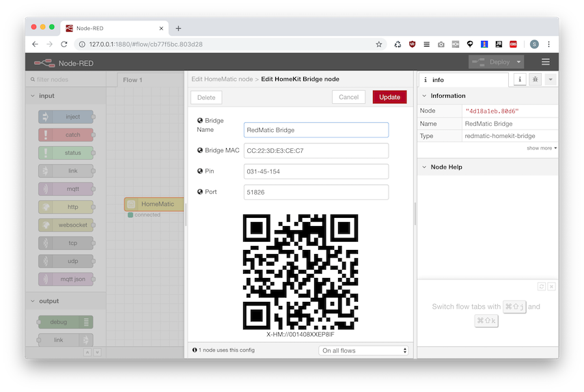Screen dimensions: 584x392
Task: Open the Node-RED hamburger main menu
Action: coord(545,62)
